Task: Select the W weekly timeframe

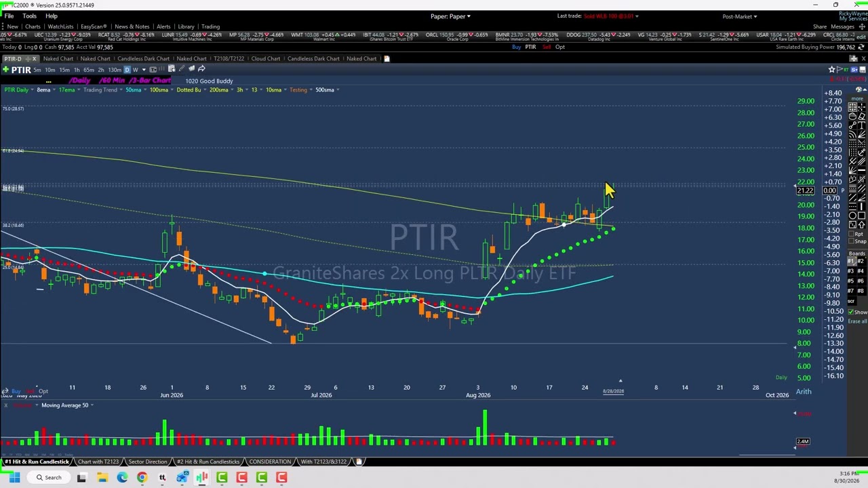Action: point(135,70)
